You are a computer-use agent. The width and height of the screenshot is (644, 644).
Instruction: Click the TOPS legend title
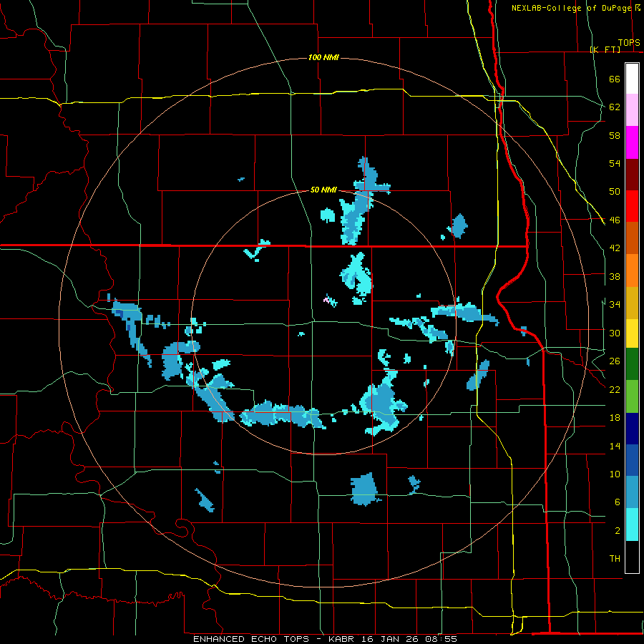tap(629, 42)
